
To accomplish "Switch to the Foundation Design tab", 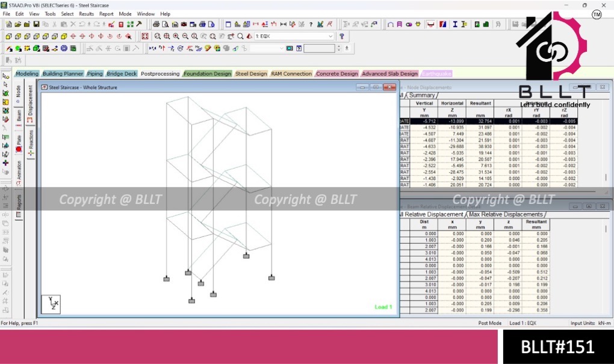I will pos(208,73).
